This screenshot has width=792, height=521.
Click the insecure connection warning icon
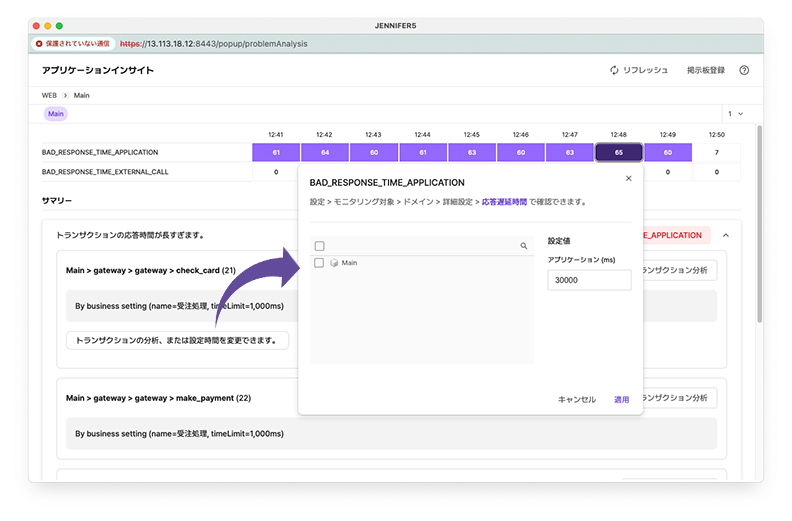pyautogui.click(x=39, y=44)
